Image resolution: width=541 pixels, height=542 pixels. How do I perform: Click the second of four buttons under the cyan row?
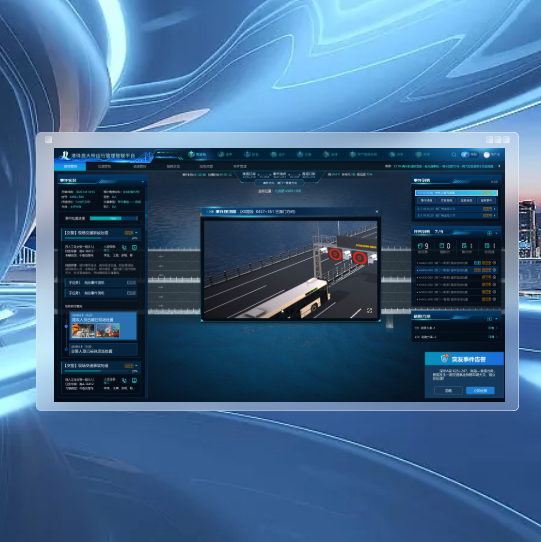point(446,200)
